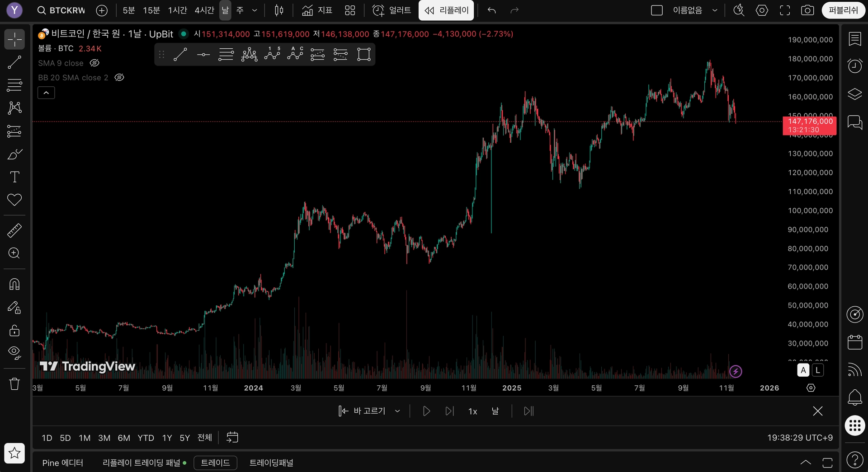This screenshot has height=472, width=868.
Task: Switch to the 15분 interval
Action: (x=151, y=10)
